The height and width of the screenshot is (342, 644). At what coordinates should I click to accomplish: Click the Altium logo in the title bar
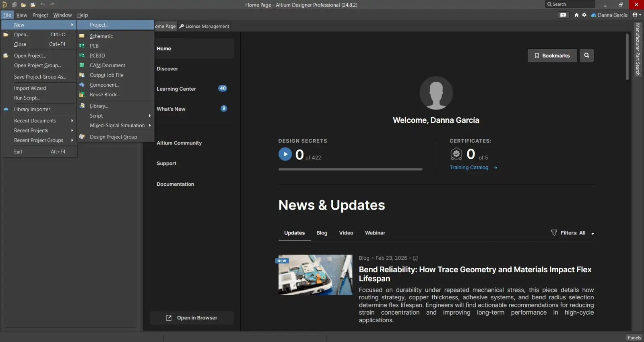(4, 5)
